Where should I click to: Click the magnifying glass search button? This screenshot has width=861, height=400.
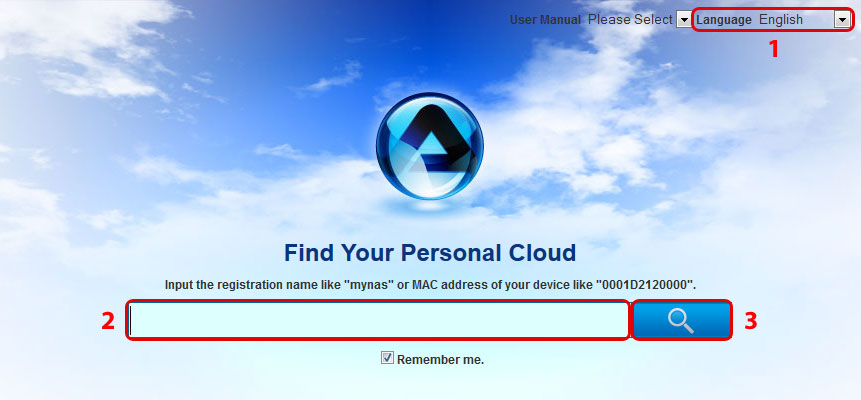pos(681,320)
